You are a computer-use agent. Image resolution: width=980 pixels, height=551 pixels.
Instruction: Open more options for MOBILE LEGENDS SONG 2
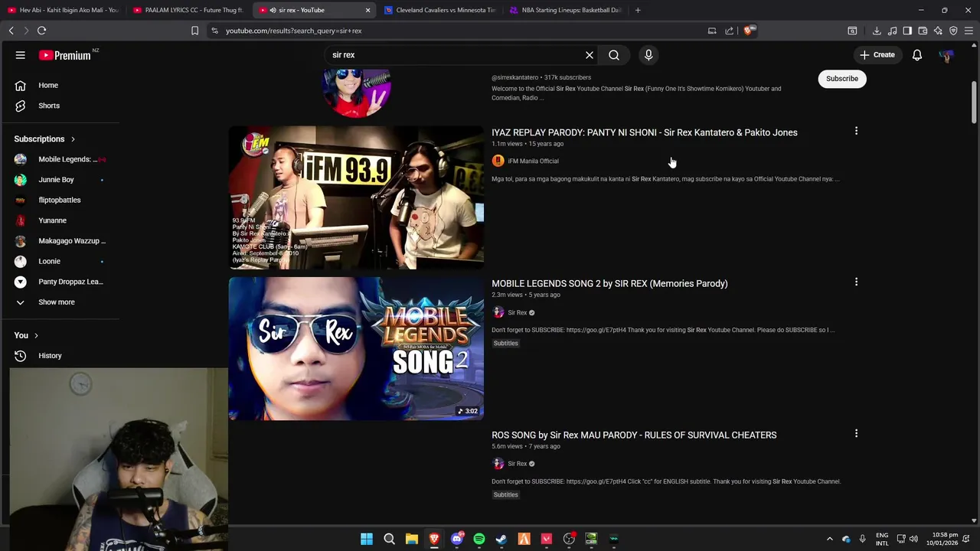(856, 282)
